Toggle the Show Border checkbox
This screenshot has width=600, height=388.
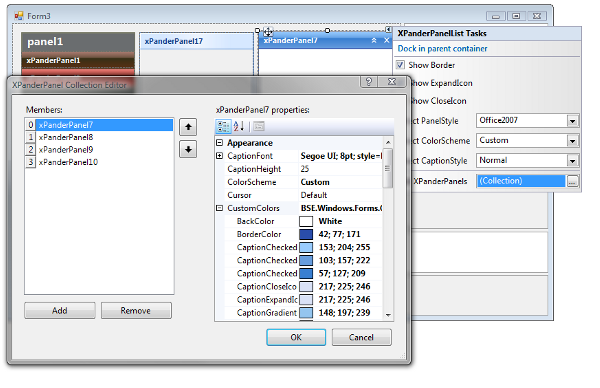[x=400, y=65]
